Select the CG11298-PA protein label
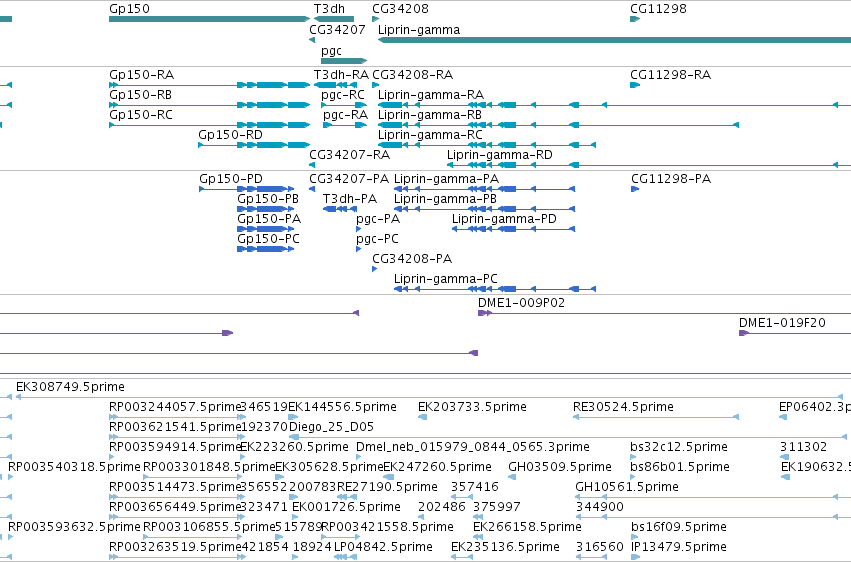The height and width of the screenshot is (562, 851). [671, 179]
